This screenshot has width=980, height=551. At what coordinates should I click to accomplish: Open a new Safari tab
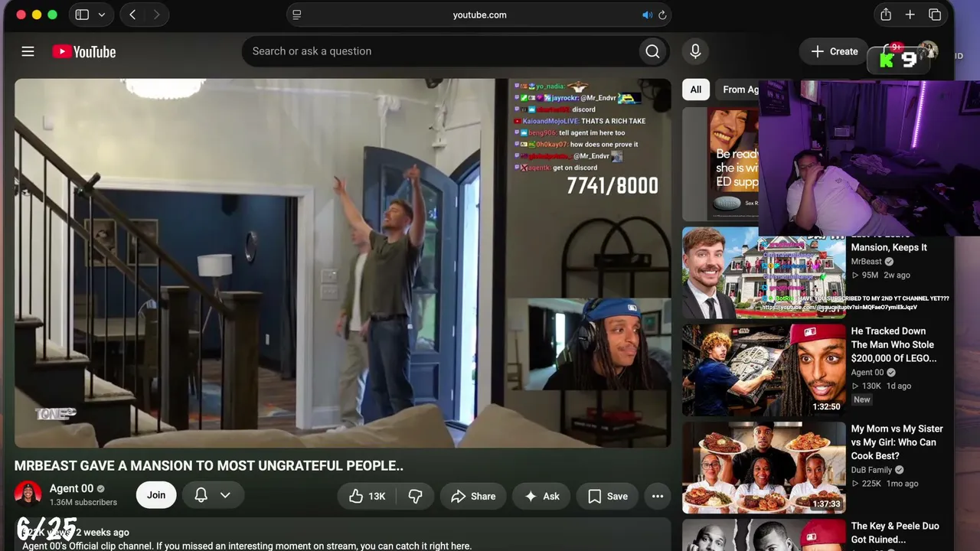pyautogui.click(x=910, y=15)
